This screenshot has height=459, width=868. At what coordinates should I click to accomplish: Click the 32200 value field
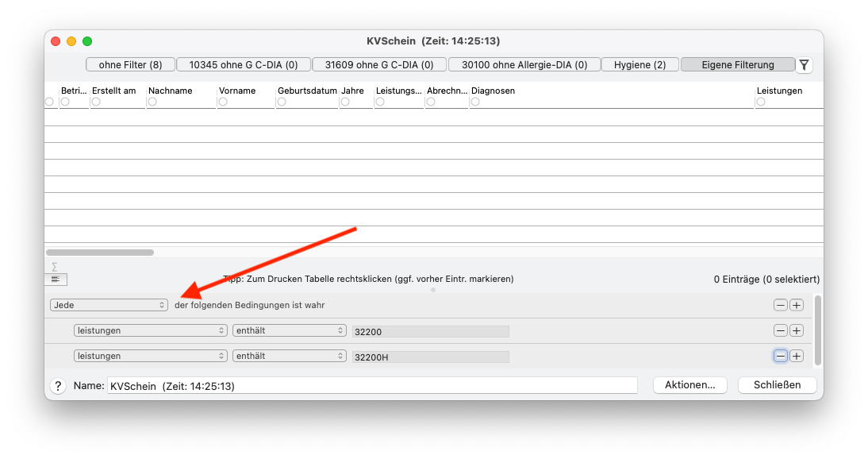[x=431, y=331]
